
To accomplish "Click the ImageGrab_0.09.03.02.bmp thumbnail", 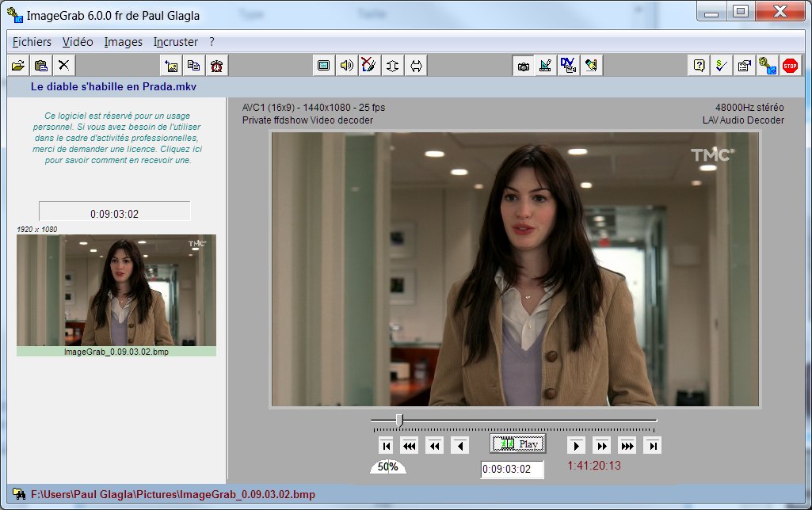I will [x=116, y=291].
